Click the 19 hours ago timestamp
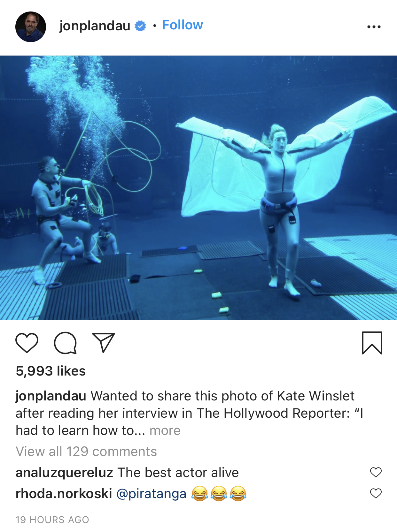This screenshot has height=532, width=397. (52, 520)
